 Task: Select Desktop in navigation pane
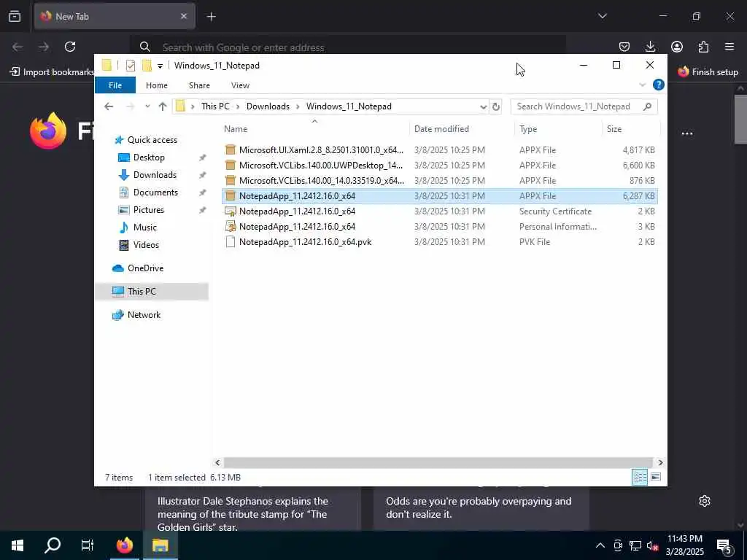pos(149,157)
